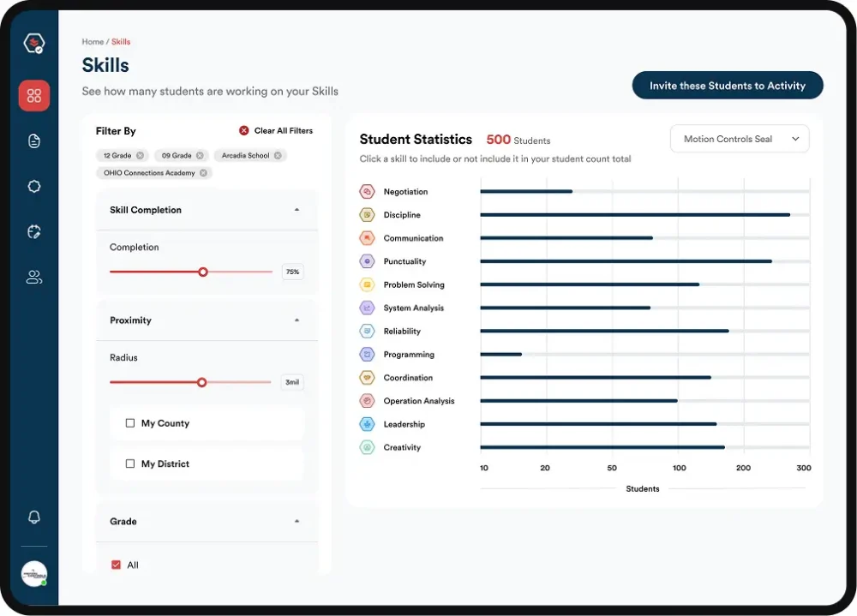857x616 pixels.
Task: Click the user profile avatar
Action: [34, 574]
